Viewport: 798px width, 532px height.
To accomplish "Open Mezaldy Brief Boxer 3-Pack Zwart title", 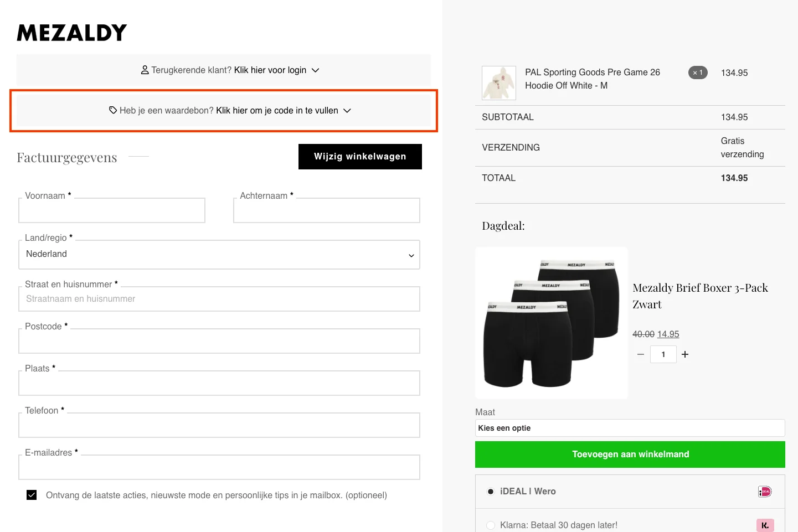I will (x=701, y=296).
